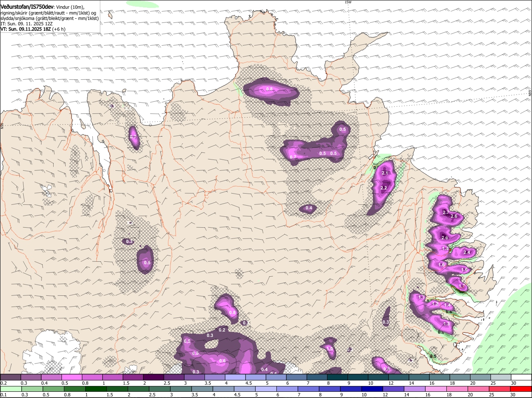The image size is (532, 398).
Task: Click the 0.2 value on the southern map area
Action: coord(222,330)
